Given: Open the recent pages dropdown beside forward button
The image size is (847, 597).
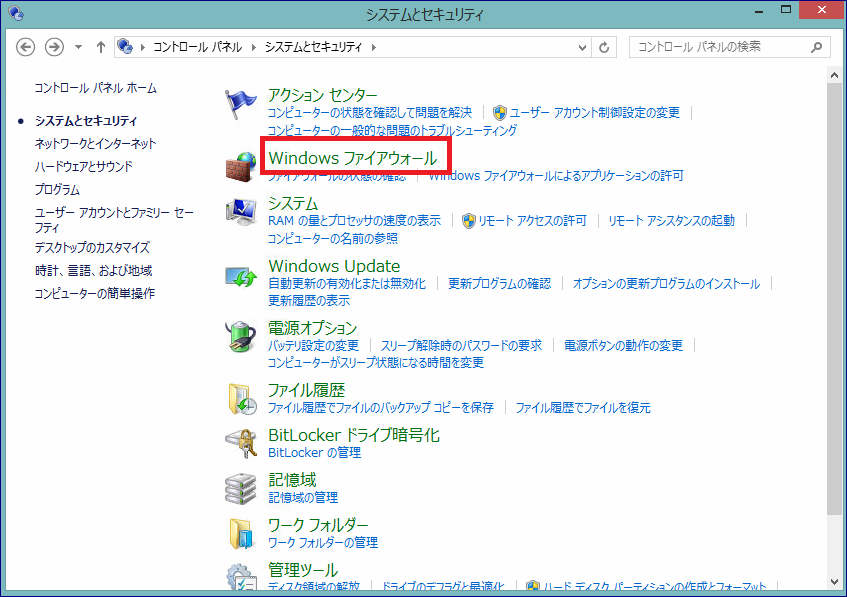Looking at the screenshot, I should point(77,46).
